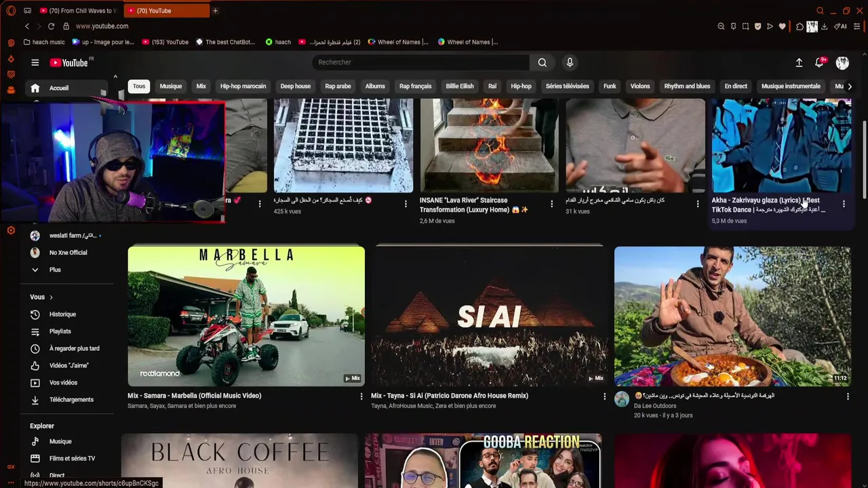This screenshot has height=488, width=868.
Task: Click the orange search tabs magnifier
Action: point(820,11)
